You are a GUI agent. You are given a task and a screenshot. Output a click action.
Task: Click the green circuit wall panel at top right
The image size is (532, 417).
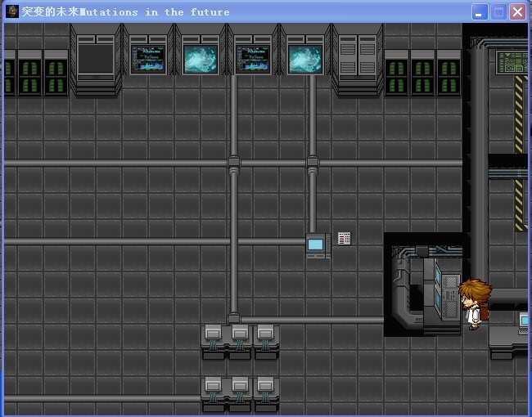pos(512,62)
